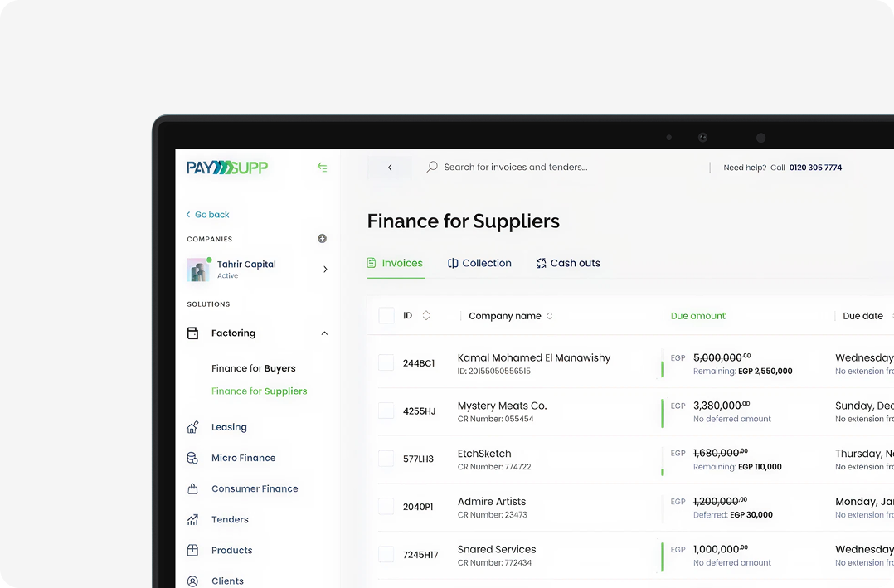Check the box for invoice 244BC1
Image resolution: width=894 pixels, height=588 pixels.
pyautogui.click(x=386, y=362)
